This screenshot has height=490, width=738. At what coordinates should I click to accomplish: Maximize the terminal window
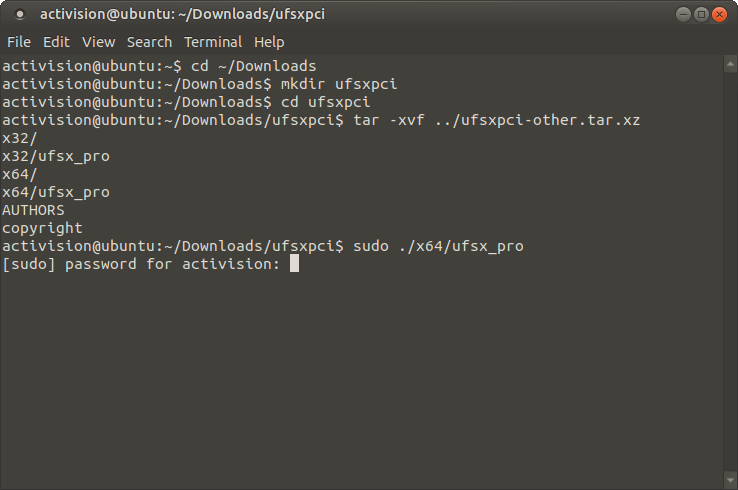coord(701,15)
